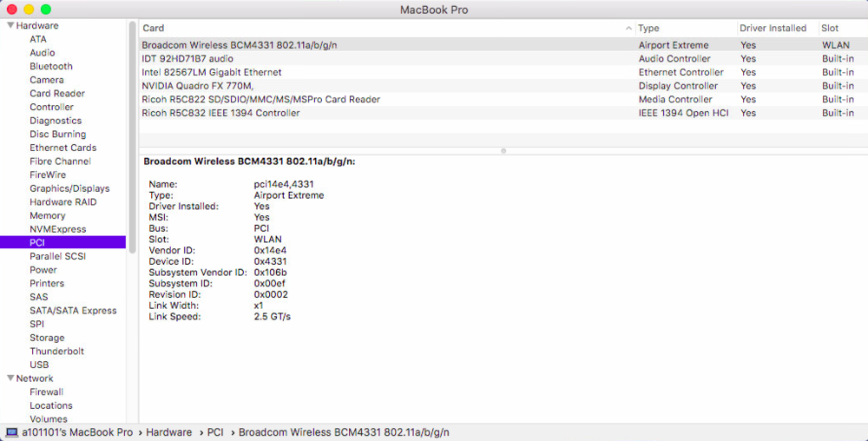This screenshot has width=868, height=441.
Task: Open the Printers category
Action: pos(47,283)
